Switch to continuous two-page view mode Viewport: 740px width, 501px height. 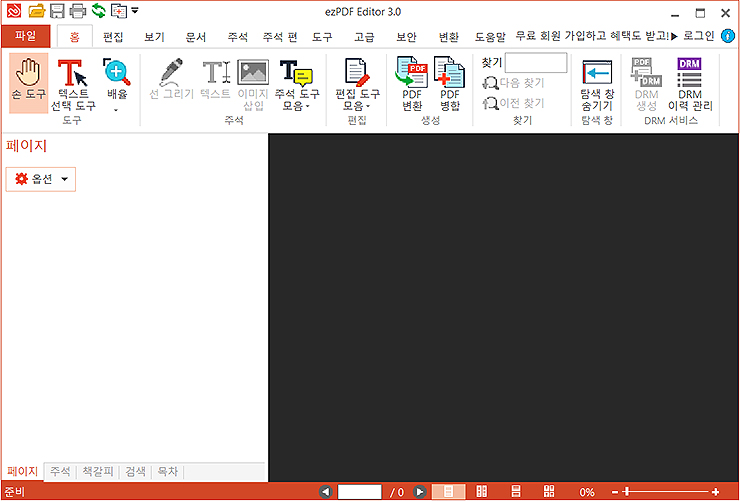coord(549,492)
